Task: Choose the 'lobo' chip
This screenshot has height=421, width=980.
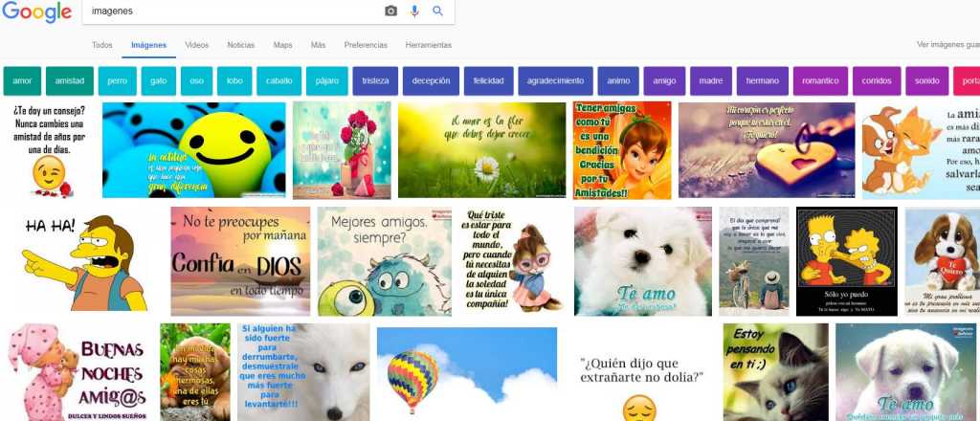Action: click(234, 81)
